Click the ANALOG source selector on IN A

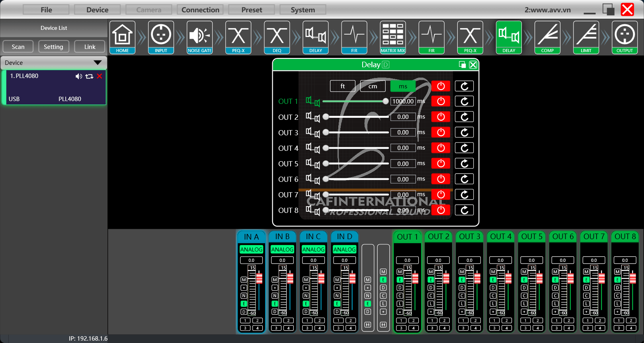251,249
